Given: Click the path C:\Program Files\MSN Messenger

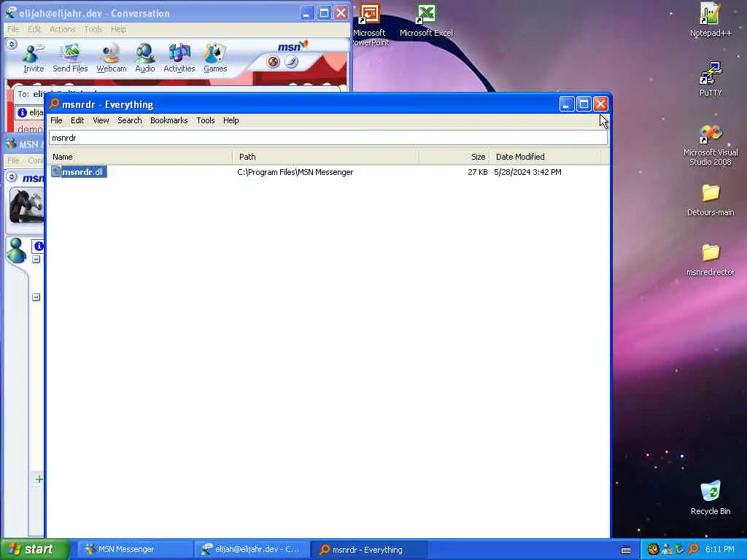Looking at the screenshot, I should (x=295, y=172).
